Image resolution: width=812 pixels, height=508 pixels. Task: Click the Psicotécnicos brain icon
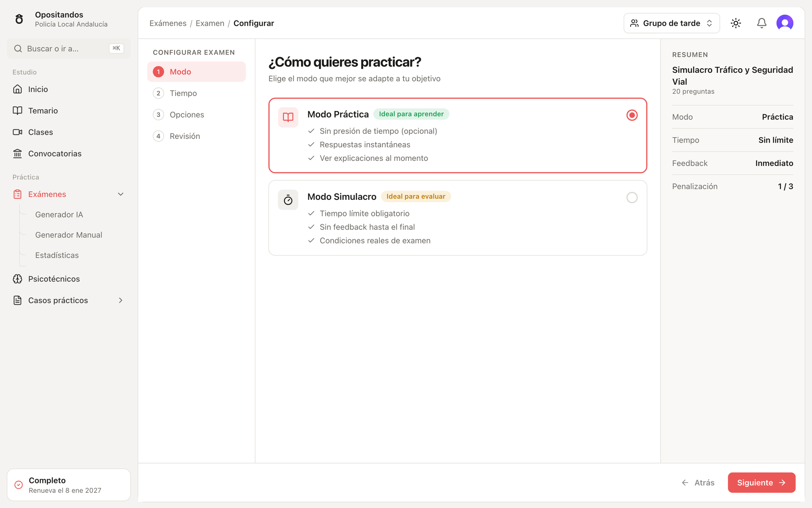[x=17, y=279]
